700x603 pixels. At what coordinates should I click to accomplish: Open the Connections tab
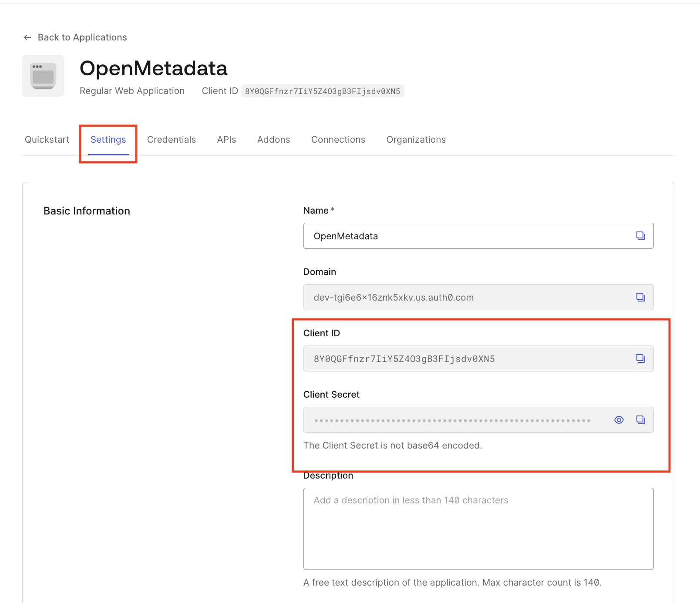(x=338, y=140)
